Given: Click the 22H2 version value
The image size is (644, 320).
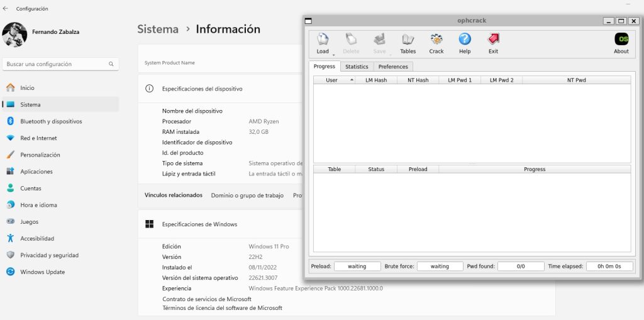Looking at the screenshot, I should (255, 257).
